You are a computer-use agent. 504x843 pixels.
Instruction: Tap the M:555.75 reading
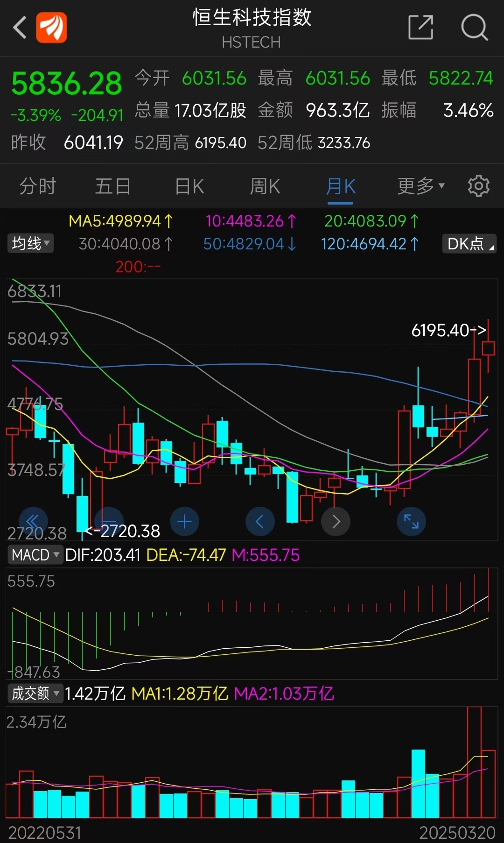(x=266, y=555)
